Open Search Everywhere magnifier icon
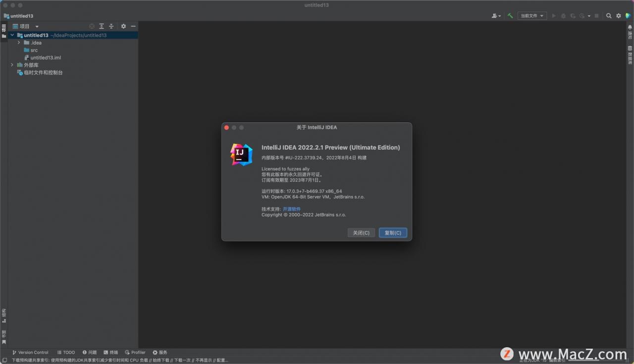Image resolution: width=634 pixels, height=364 pixels. point(609,16)
